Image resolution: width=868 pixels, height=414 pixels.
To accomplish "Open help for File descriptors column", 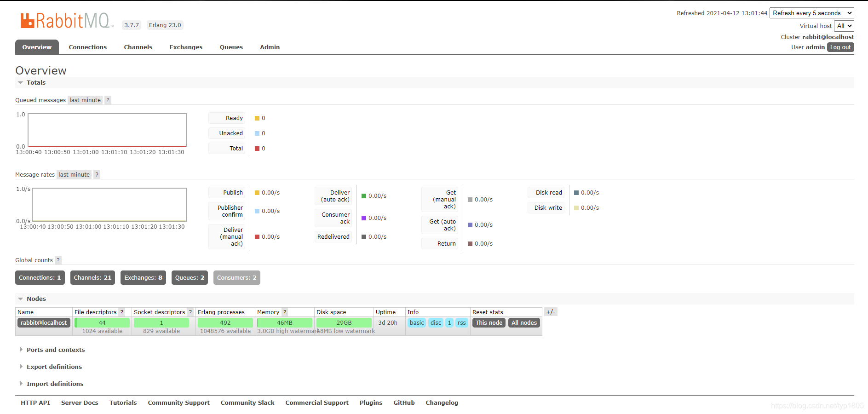I will pyautogui.click(x=122, y=312).
